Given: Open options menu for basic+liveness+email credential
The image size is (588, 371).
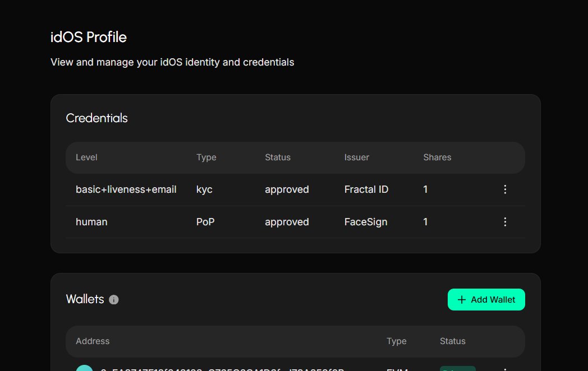Looking at the screenshot, I should 505,189.
